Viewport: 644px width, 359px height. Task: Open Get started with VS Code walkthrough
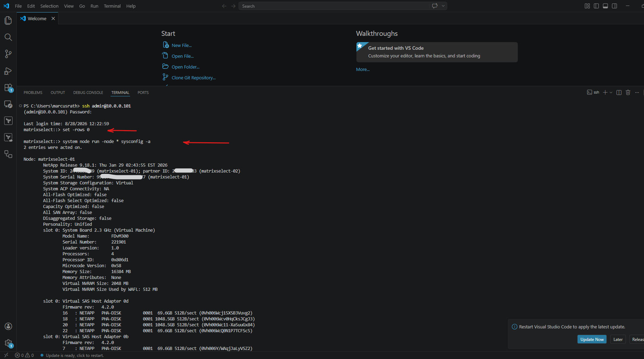pos(437,52)
